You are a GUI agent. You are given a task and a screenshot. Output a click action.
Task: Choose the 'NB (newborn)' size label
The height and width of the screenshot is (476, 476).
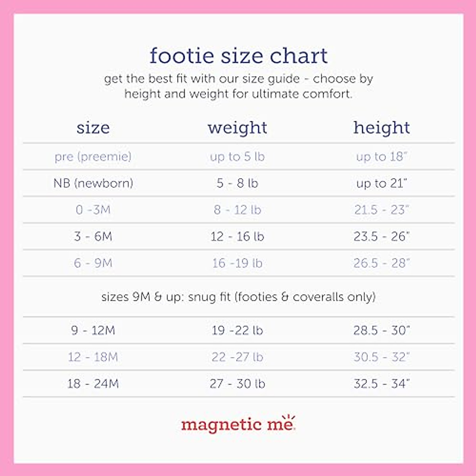(93, 183)
